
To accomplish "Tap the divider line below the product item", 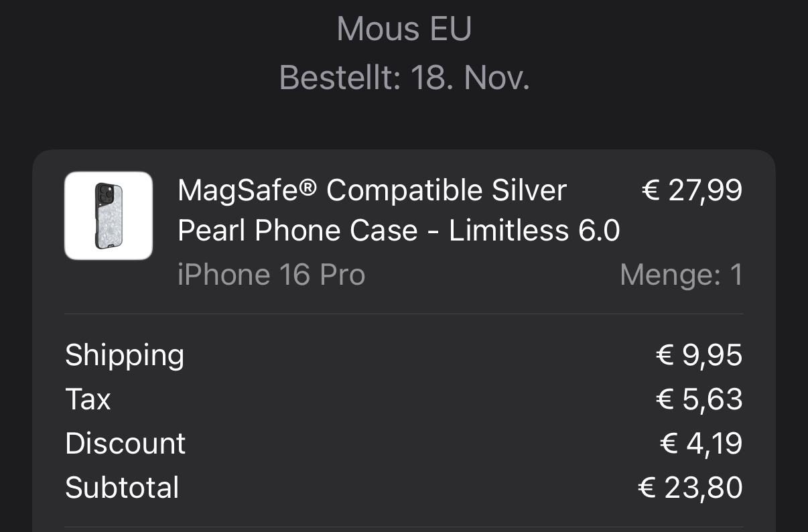I will click(x=404, y=314).
